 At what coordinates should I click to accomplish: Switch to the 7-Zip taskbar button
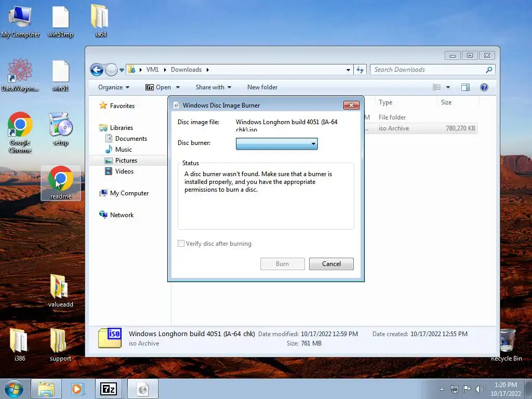click(109, 389)
